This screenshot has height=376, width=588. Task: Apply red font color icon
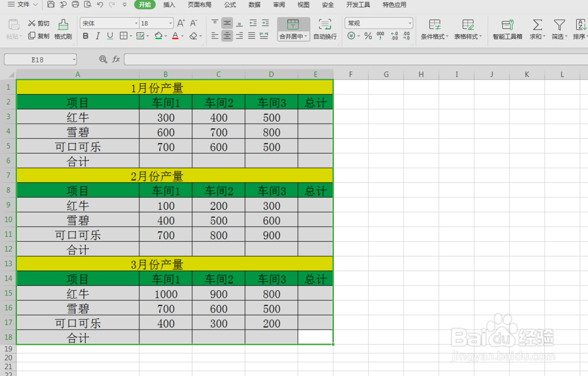tap(175, 36)
